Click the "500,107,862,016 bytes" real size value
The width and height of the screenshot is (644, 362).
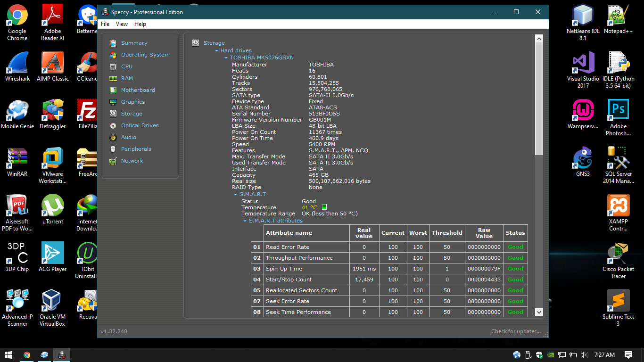[x=339, y=181]
